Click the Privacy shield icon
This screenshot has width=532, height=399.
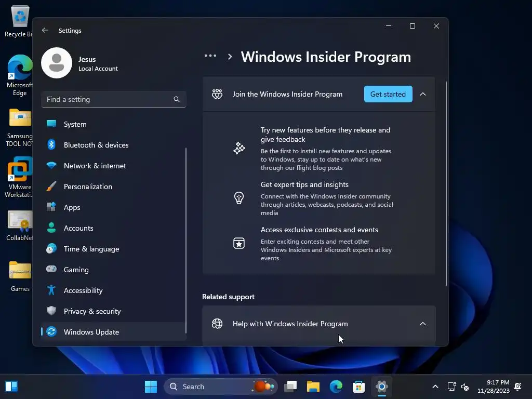[x=51, y=311]
